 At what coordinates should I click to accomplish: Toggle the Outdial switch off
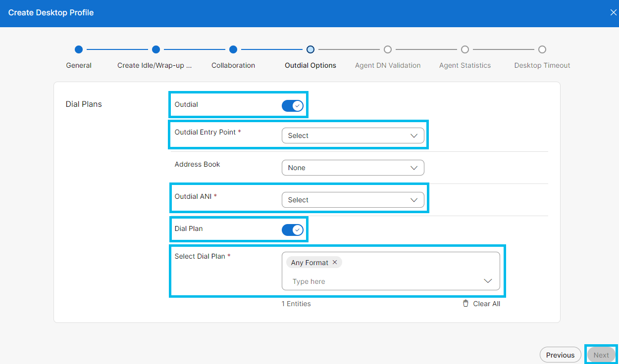pyautogui.click(x=293, y=106)
